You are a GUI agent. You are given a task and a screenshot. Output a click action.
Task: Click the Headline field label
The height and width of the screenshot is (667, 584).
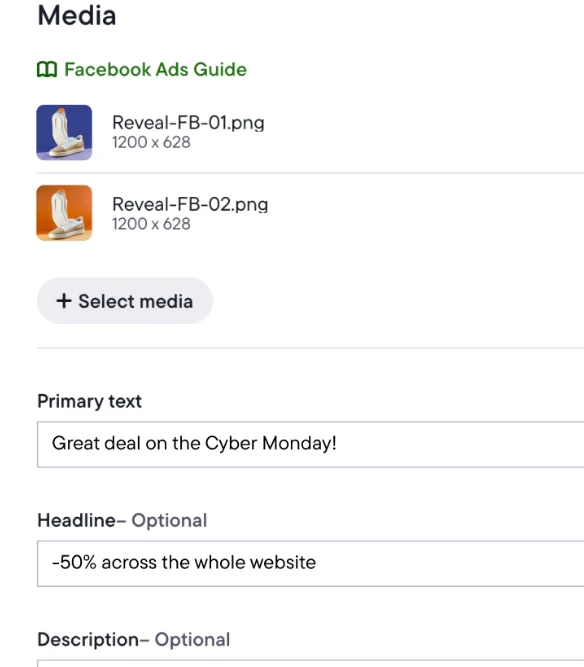click(x=77, y=520)
